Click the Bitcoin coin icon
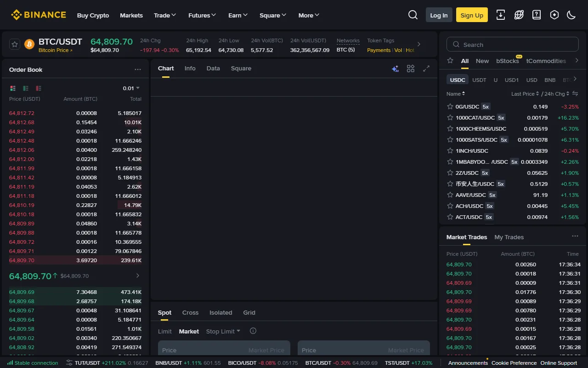The width and height of the screenshot is (588, 368). click(29, 44)
